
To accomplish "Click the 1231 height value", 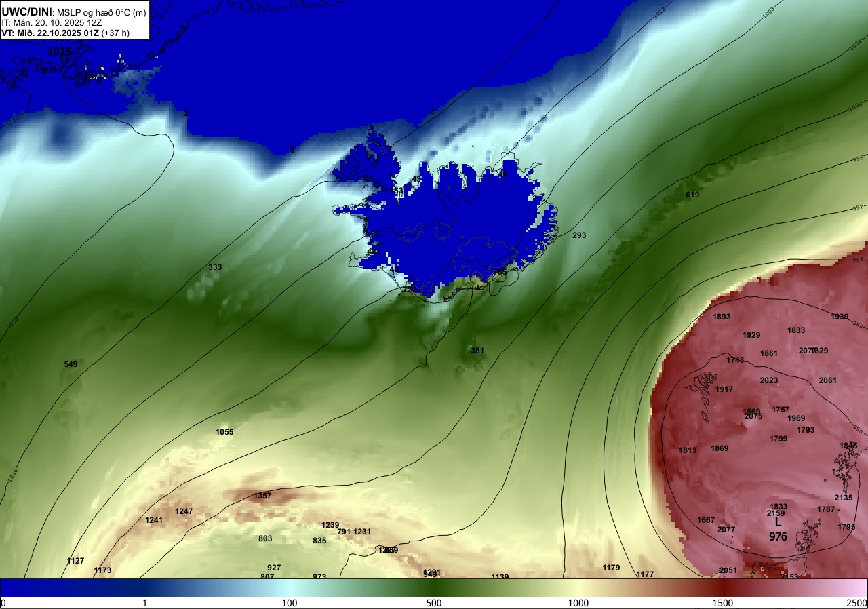I will (x=362, y=532).
